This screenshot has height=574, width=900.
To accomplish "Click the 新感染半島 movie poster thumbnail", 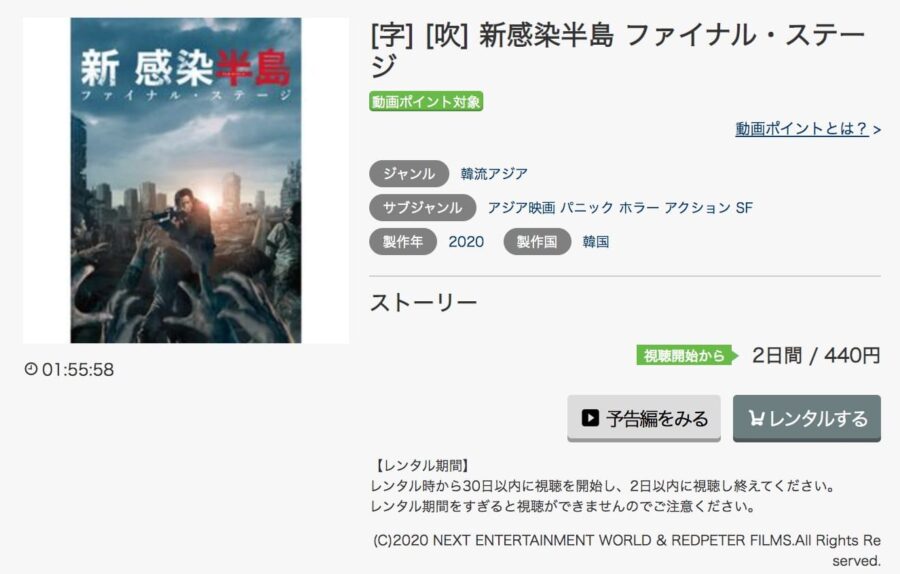I will pos(186,180).
